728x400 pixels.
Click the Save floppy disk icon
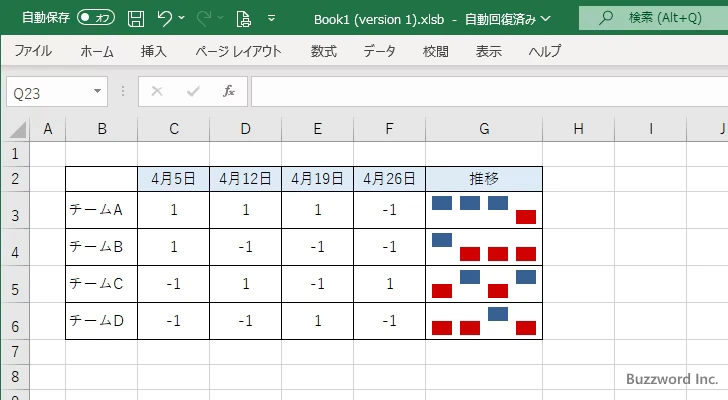pos(136,19)
